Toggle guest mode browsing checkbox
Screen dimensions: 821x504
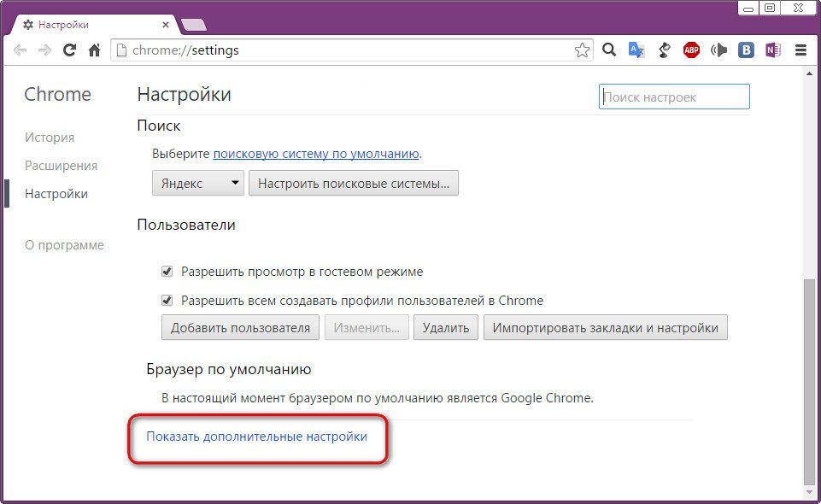(167, 272)
